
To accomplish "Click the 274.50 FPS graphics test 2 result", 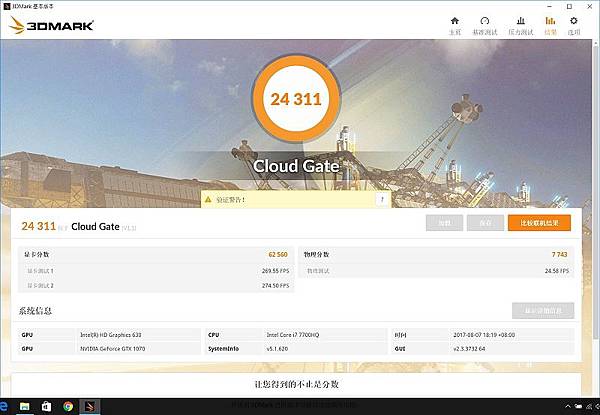I will (276, 286).
